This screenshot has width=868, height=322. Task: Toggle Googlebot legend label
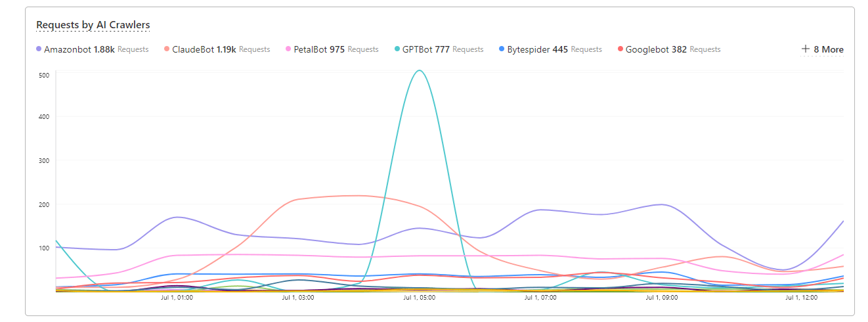(647, 49)
